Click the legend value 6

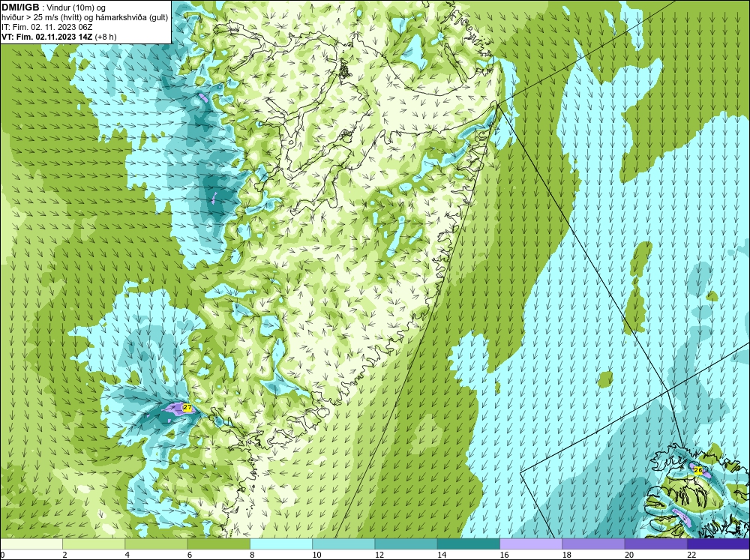tap(190, 555)
